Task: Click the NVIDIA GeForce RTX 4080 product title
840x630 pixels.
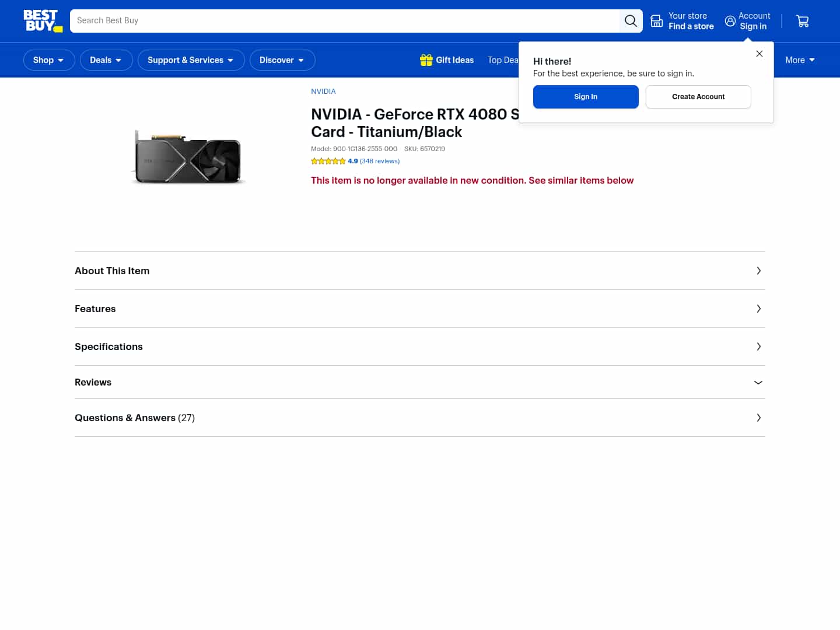Action: pyautogui.click(x=415, y=123)
